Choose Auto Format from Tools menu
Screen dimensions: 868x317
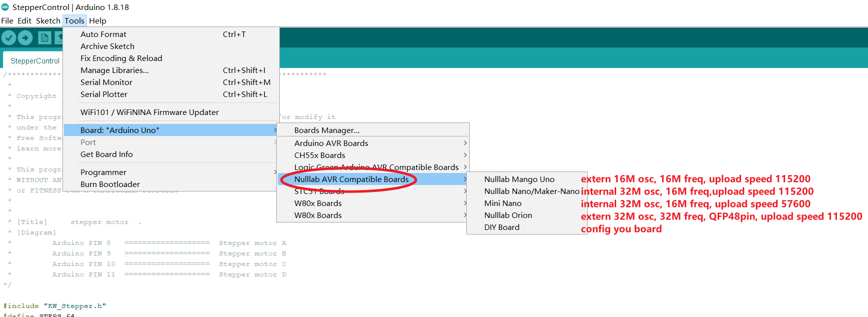pyautogui.click(x=171, y=34)
